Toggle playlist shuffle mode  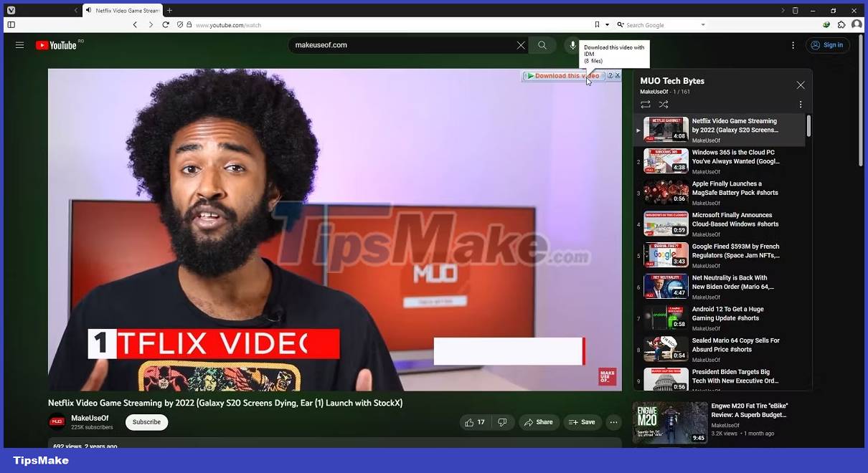point(664,105)
